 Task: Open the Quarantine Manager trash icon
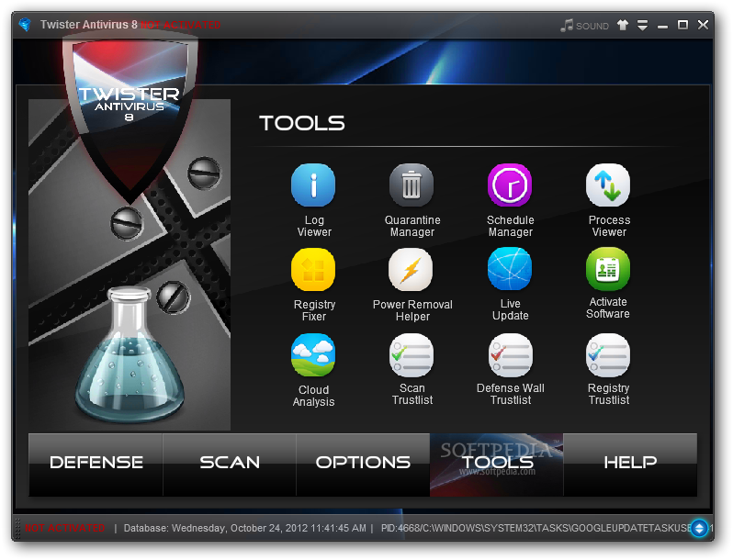(x=412, y=185)
